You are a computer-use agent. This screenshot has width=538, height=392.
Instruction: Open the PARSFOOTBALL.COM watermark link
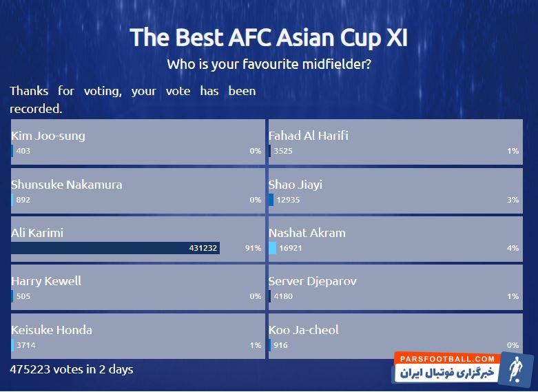(x=445, y=359)
